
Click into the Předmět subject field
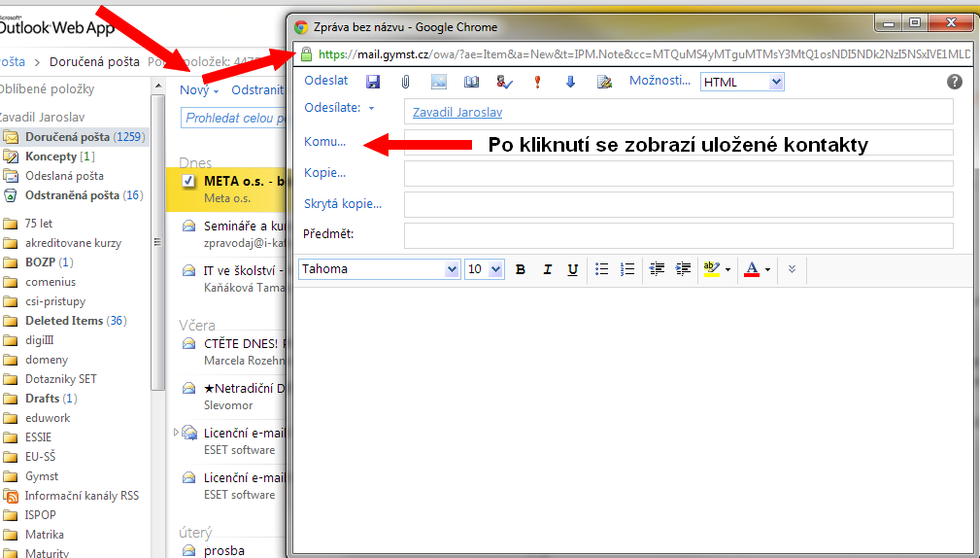click(x=679, y=236)
